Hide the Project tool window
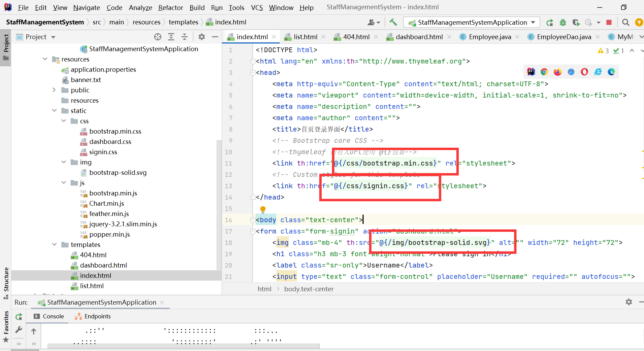Screen dimensions: 644x351 (215, 37)
